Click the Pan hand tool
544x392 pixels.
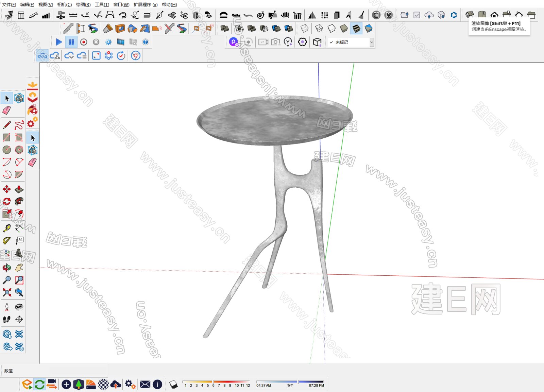pos(19,268)
